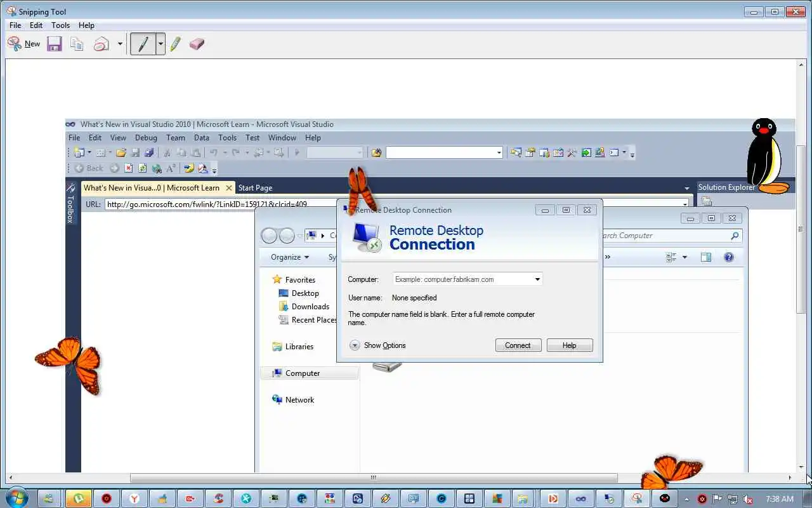Click the text size icon in browser toolbar
The image size is (812, 508).
[171, 168]
